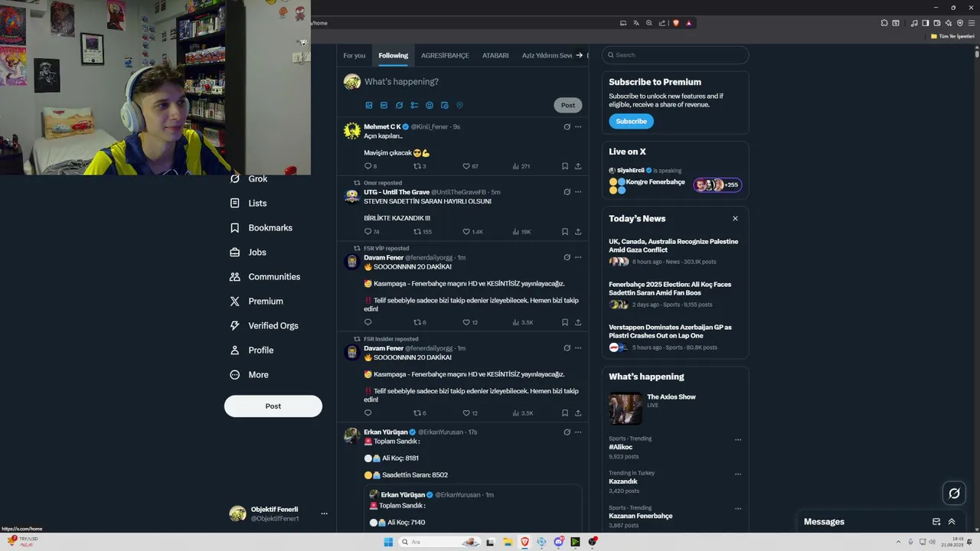
Task: Add media image to new post
Action: [x=369, y=106]
